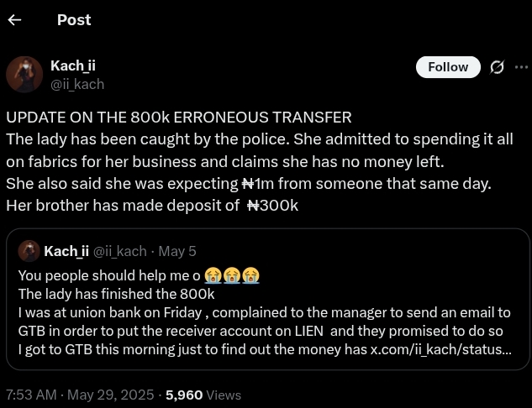This screenshot has height=408, width=532.
Task: Click the Post heading at top
Action: 74,20
